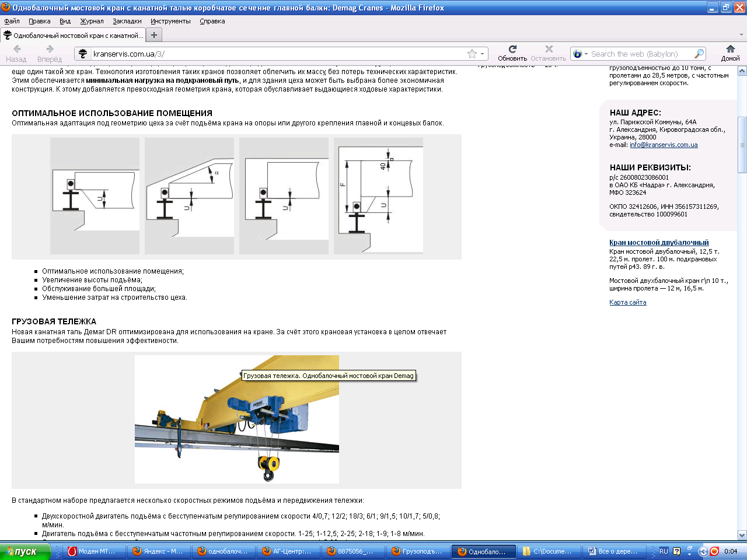Click the vertical scrollbar thumb
Image resolution: width=747 pixels, height=560 pixels.
pyautogui.click(x=742, y=145)
